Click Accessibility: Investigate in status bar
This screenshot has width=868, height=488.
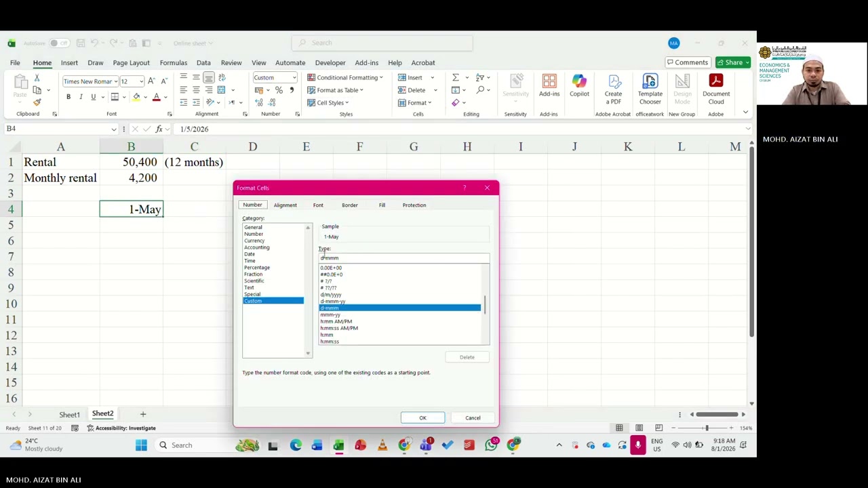pyautogui.click(x=121, y=428)
